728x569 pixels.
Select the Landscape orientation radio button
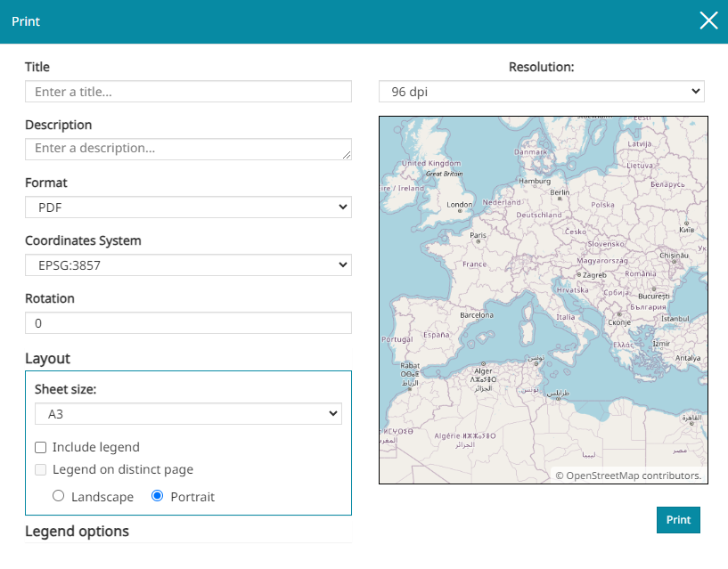(59, 496)
